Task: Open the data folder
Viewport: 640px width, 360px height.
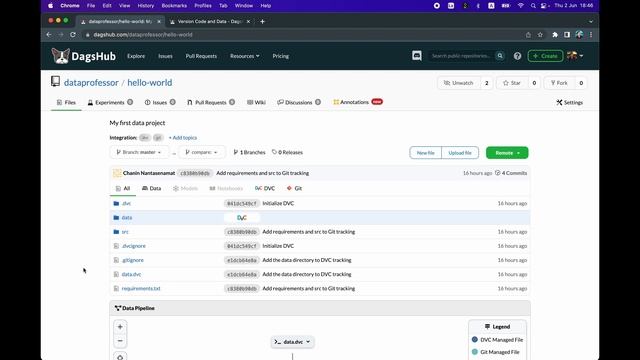Action: pos(127,218)
